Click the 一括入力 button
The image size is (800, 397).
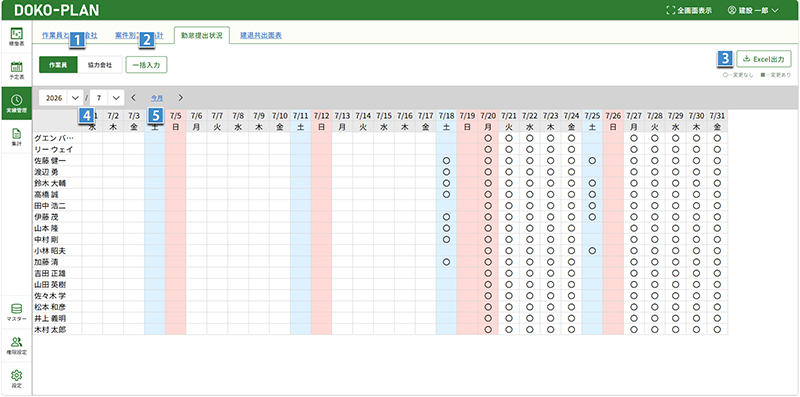tap(146, 65)
